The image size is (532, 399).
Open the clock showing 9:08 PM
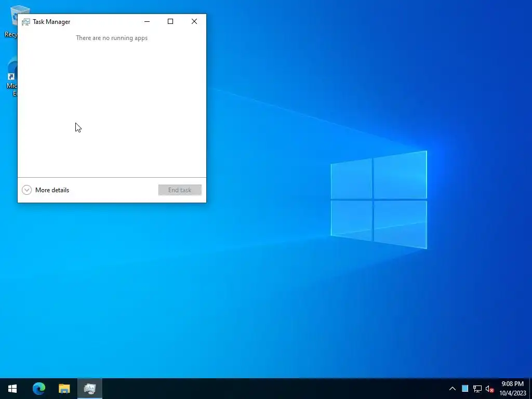point(513,389)
